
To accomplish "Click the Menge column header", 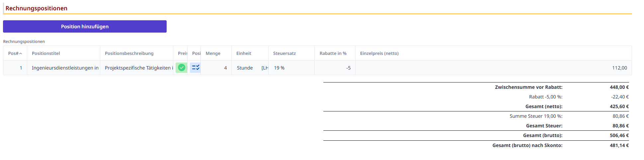I will point(213,54).
